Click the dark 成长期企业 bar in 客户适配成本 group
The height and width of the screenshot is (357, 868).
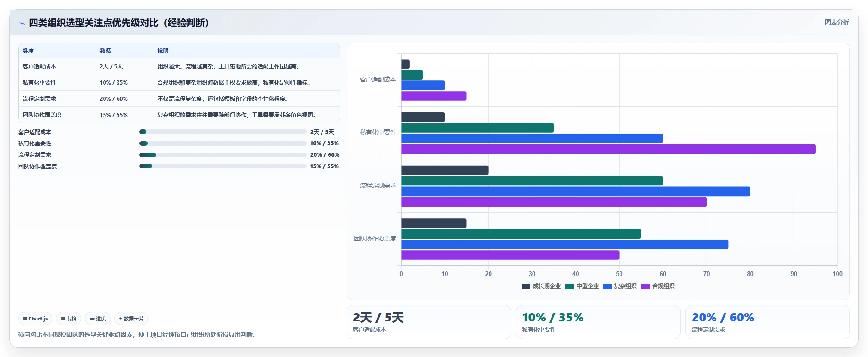coord(405,64)
